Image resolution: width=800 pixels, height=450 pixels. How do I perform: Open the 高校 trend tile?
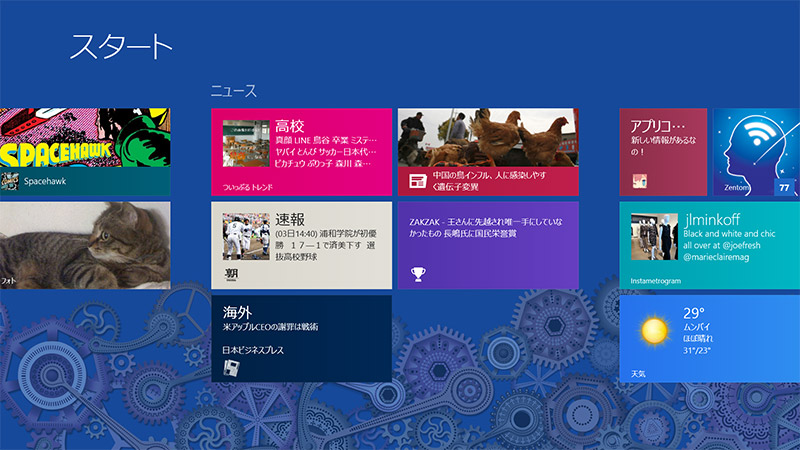pyautogui.click(x=301, y=152)
